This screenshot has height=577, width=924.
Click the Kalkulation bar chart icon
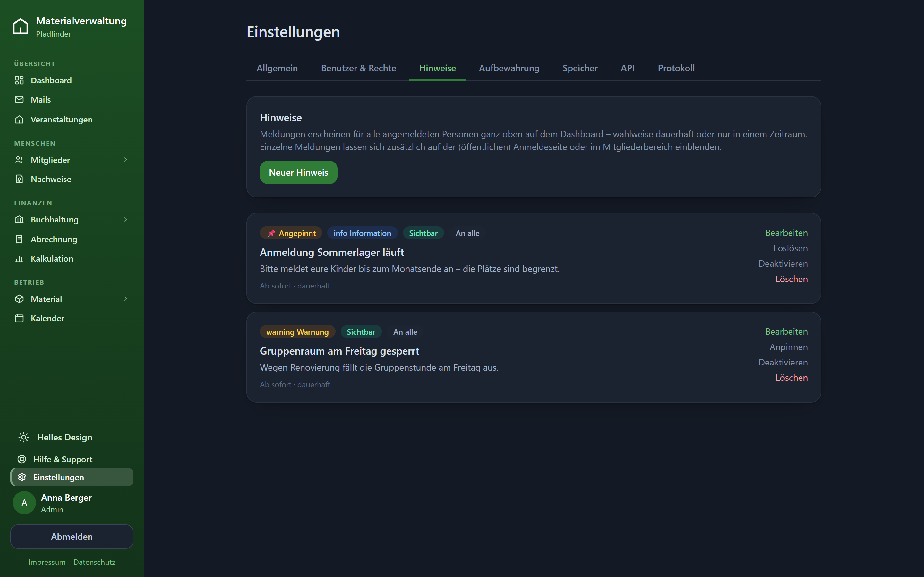19,259
